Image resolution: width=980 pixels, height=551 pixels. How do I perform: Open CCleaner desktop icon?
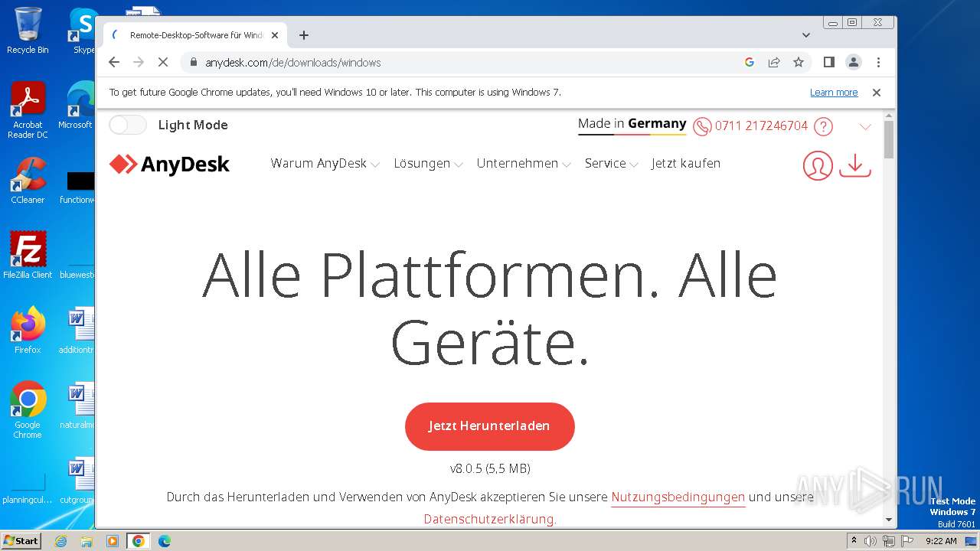click(x=28, y=181)
